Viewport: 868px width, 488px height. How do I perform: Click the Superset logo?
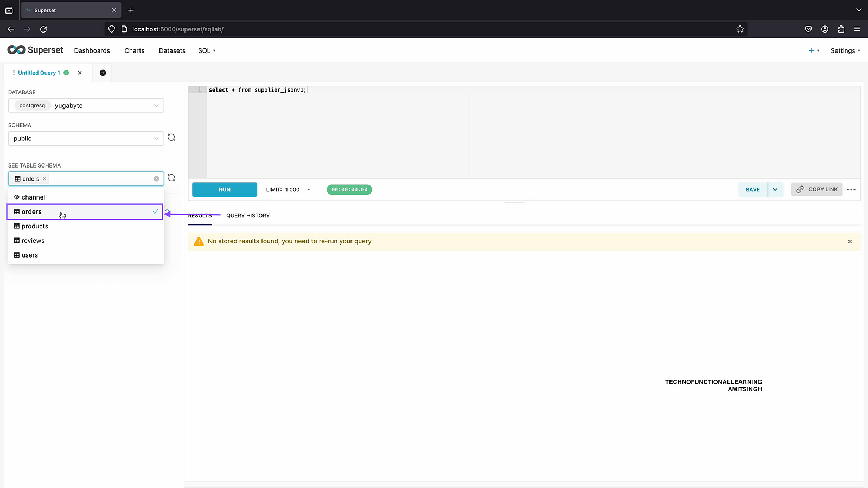35,50
